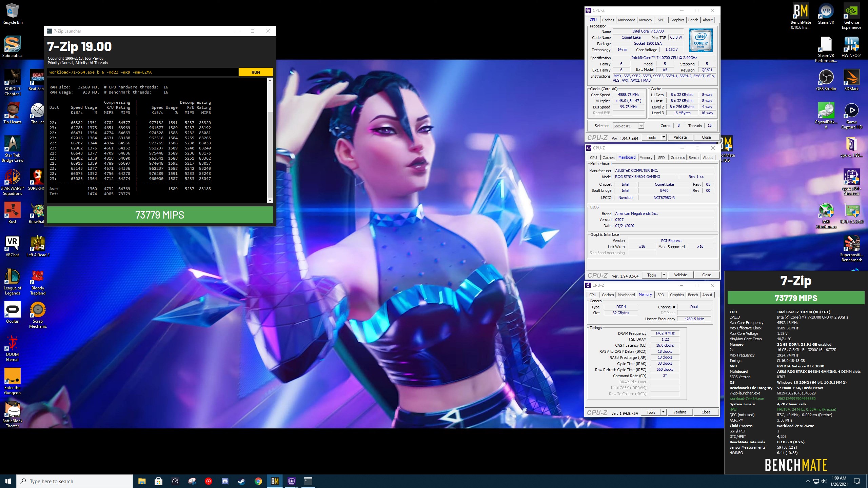Launch VRChat from the desktop

click(13, 246)
